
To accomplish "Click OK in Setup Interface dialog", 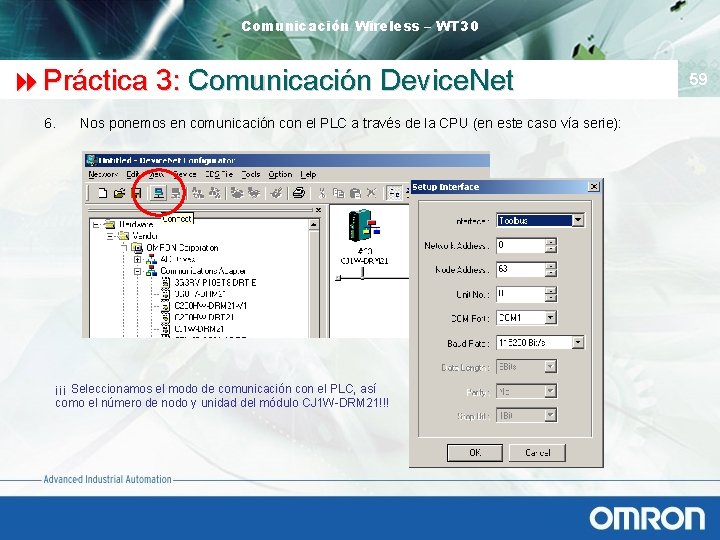I will (x=475, y=453).
